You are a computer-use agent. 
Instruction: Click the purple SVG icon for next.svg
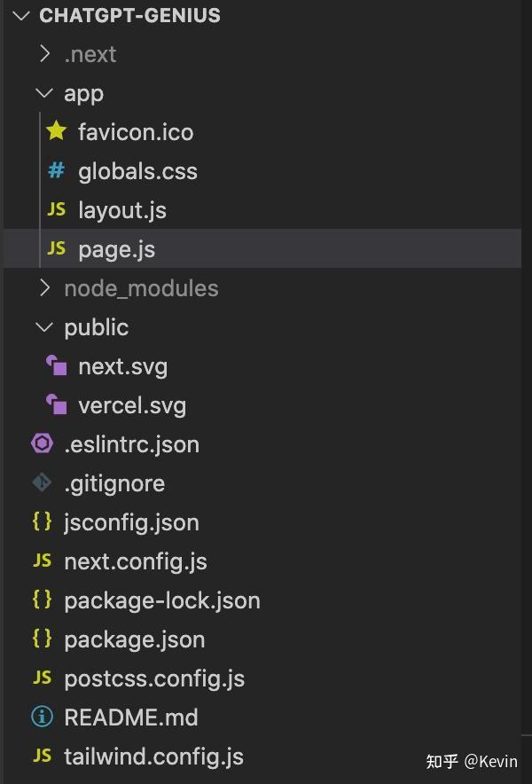tap(57, 366)
